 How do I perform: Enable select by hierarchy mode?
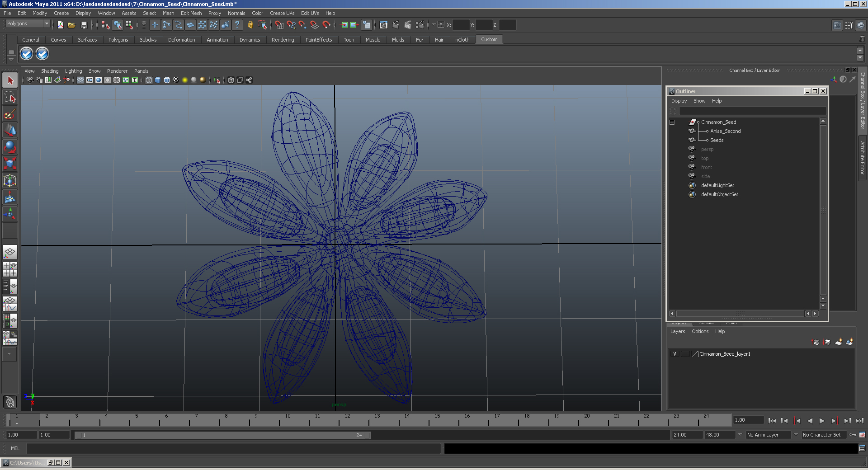[x=106, y=25]
